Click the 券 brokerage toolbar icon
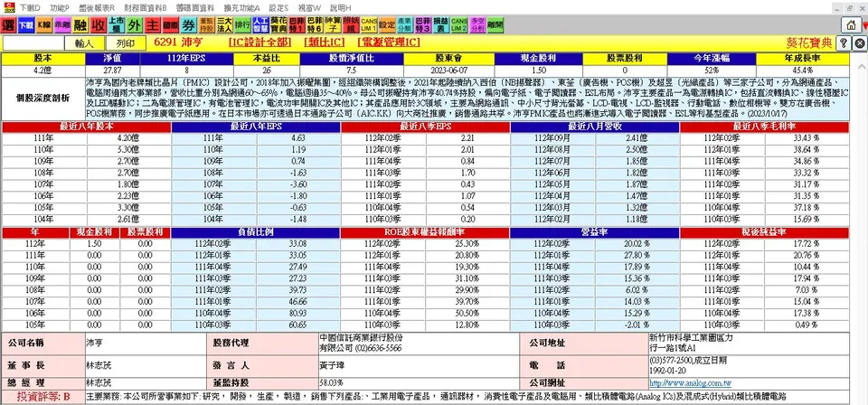 (x=189, y=25)
